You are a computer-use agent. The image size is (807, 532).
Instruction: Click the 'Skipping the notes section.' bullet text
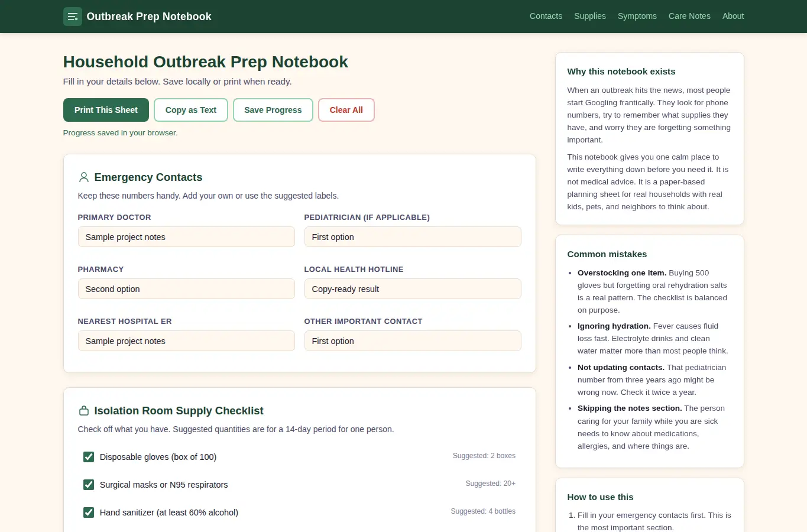click(630, 408)
